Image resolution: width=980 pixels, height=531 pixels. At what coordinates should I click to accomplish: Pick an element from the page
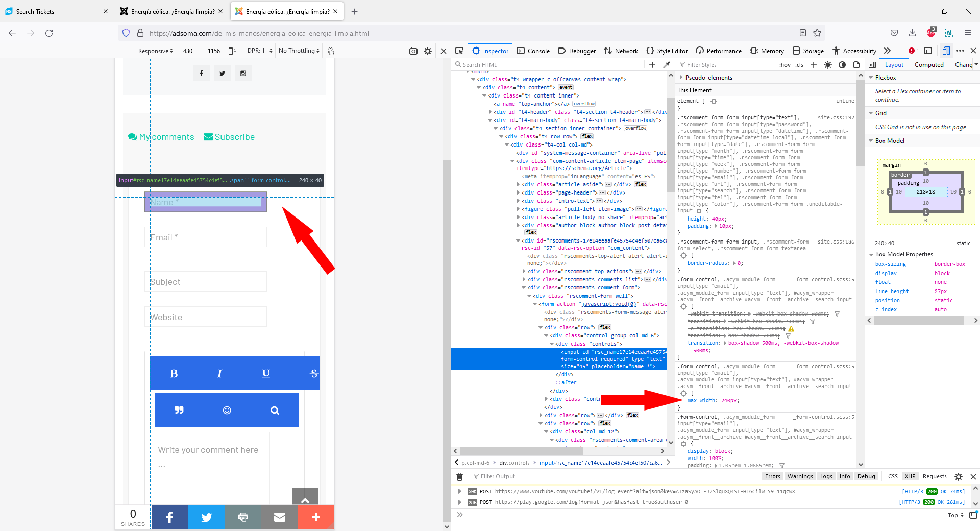459,51
